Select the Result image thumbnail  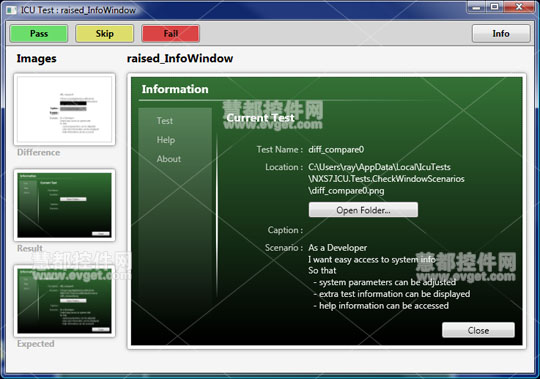click(x=64, y=205)
